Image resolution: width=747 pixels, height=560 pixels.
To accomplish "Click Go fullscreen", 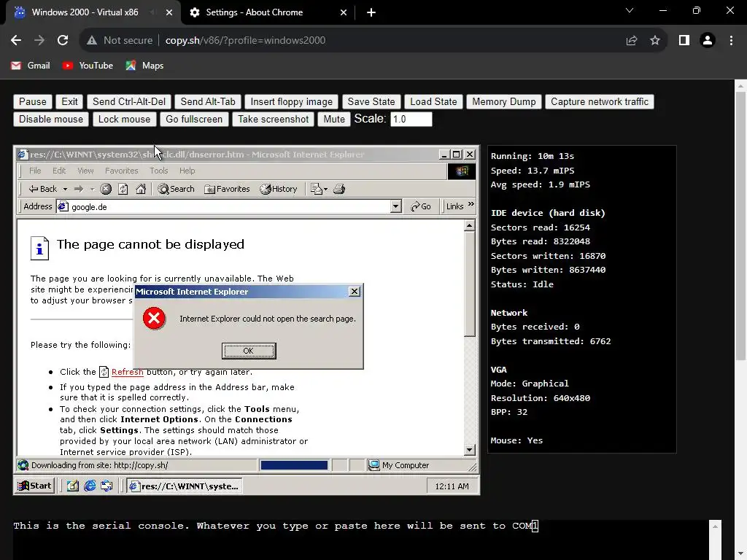I will (x=194, y=120).
